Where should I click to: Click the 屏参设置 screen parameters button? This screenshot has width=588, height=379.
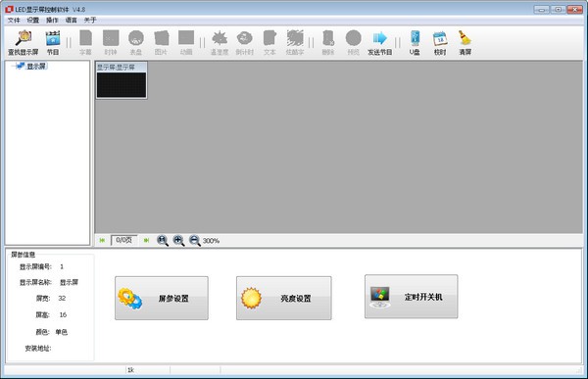pos(162,299)
